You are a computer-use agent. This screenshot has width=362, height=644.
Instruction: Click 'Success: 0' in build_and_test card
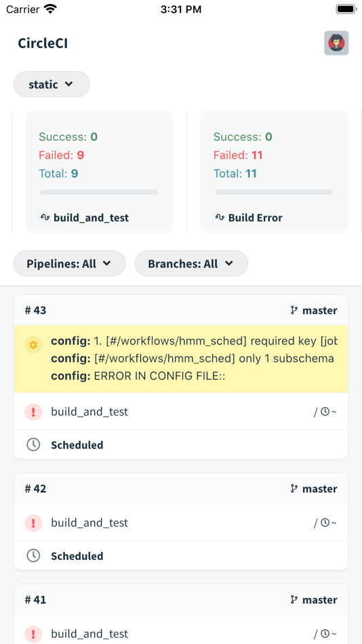click(68, 137)
